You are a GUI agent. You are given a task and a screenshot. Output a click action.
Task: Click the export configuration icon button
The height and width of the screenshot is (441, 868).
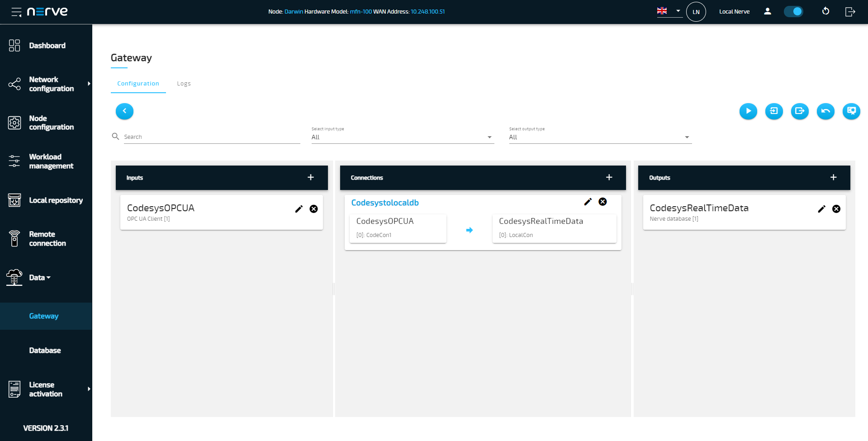(800, 111)
